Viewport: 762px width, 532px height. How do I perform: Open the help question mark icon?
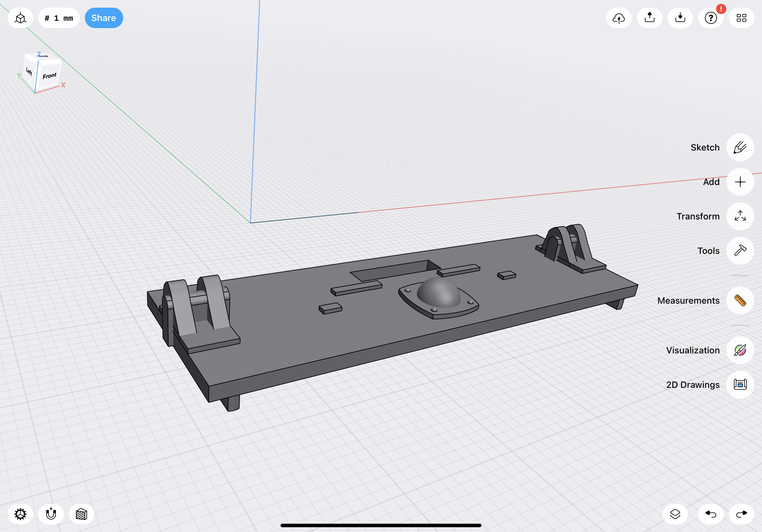tap(711, 18)
